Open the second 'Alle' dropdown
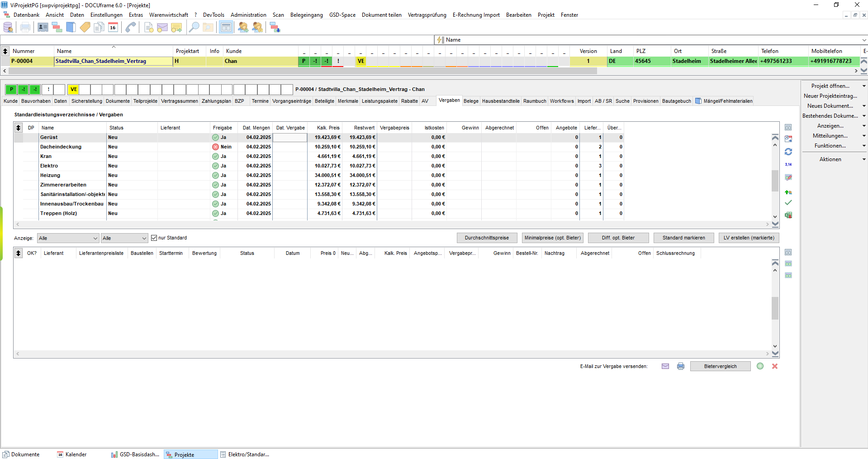The width and height of the screenshot is (868, 459). (x=124, y=238)
